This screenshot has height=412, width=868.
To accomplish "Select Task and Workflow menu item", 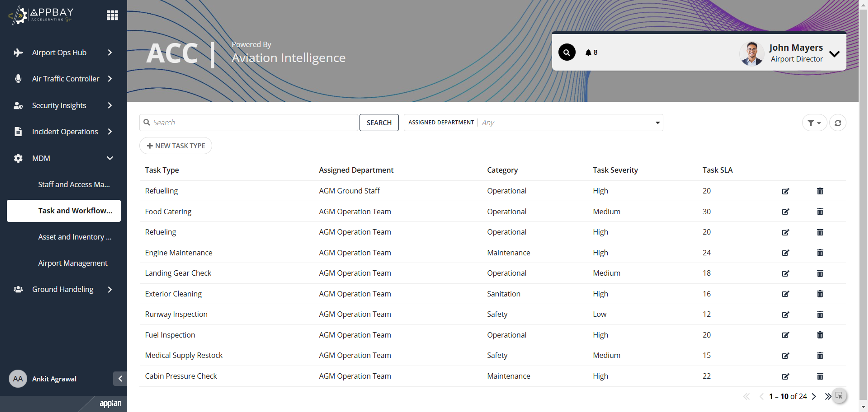I will 64,211.
